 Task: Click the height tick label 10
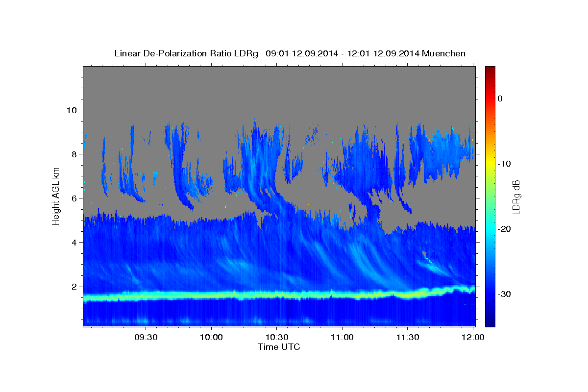(x=73, y=110)
